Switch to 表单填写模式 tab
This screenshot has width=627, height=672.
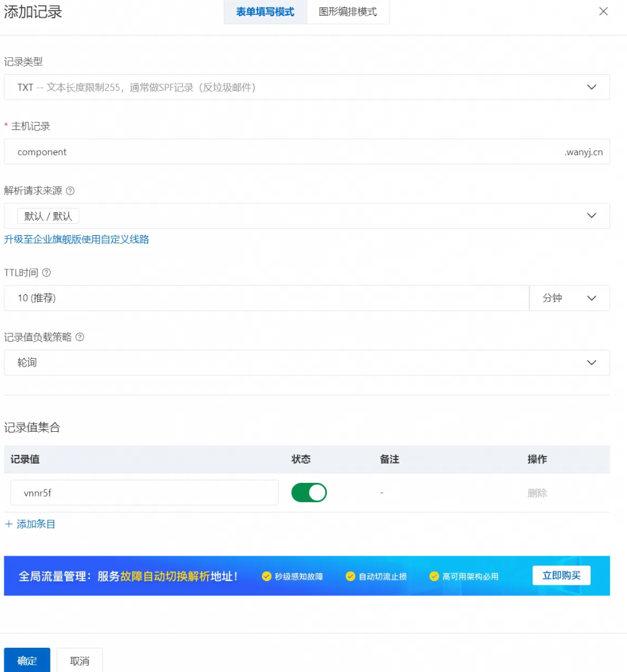[x=266, y=12]
